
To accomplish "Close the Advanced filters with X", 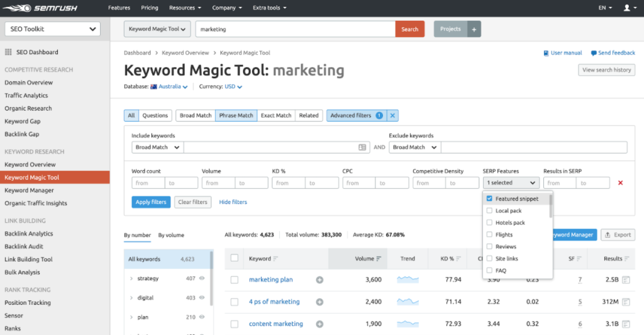I will click(x=392, y=115).
